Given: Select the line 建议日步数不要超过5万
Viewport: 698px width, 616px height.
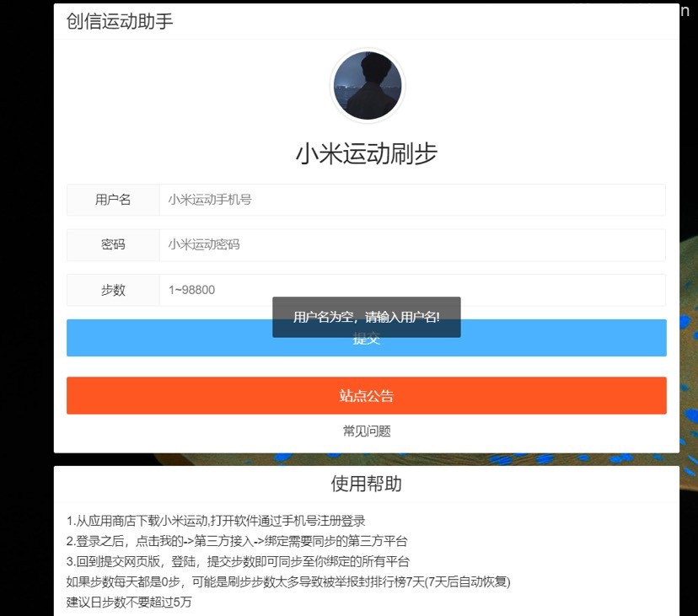Looking at the screenshot, I should (129, 603).
